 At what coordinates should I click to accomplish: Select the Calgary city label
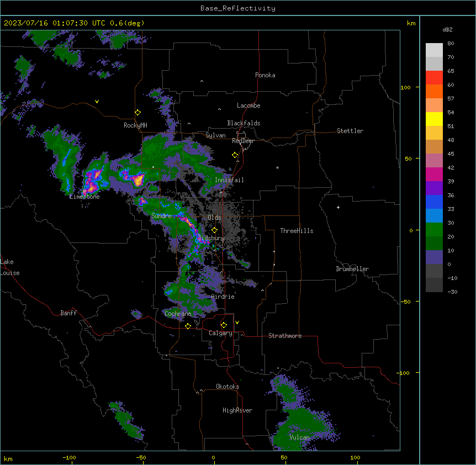(220, 333)
